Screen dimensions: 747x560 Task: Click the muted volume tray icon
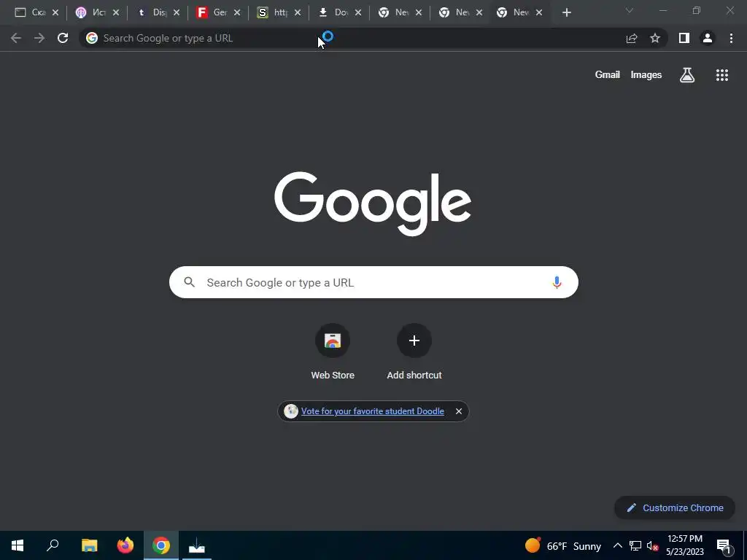[x=652, y=545]
